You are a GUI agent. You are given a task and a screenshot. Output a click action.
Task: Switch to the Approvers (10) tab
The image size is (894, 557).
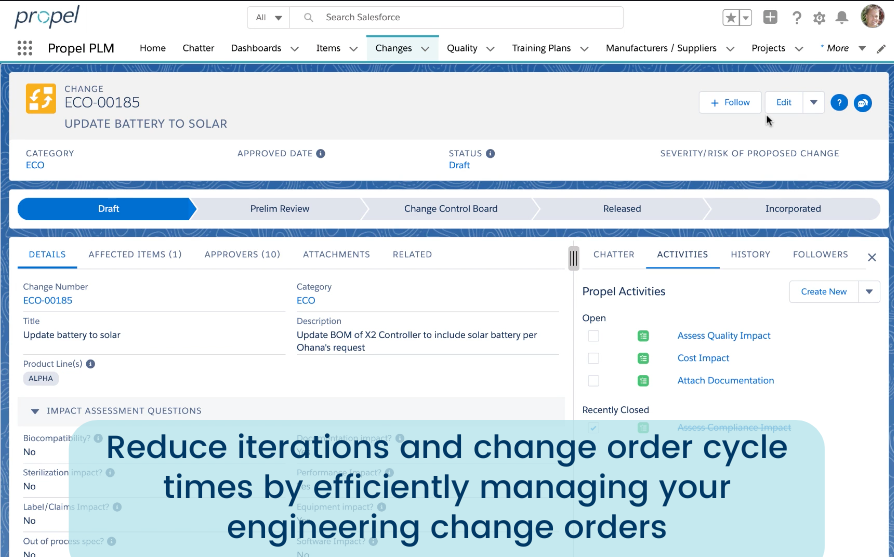click(242, 254)
